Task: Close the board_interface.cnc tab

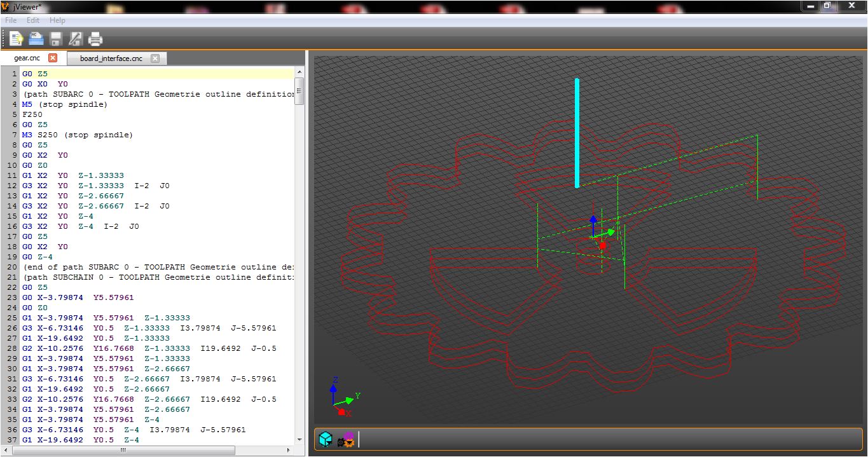Action: (x=155, y=58)
